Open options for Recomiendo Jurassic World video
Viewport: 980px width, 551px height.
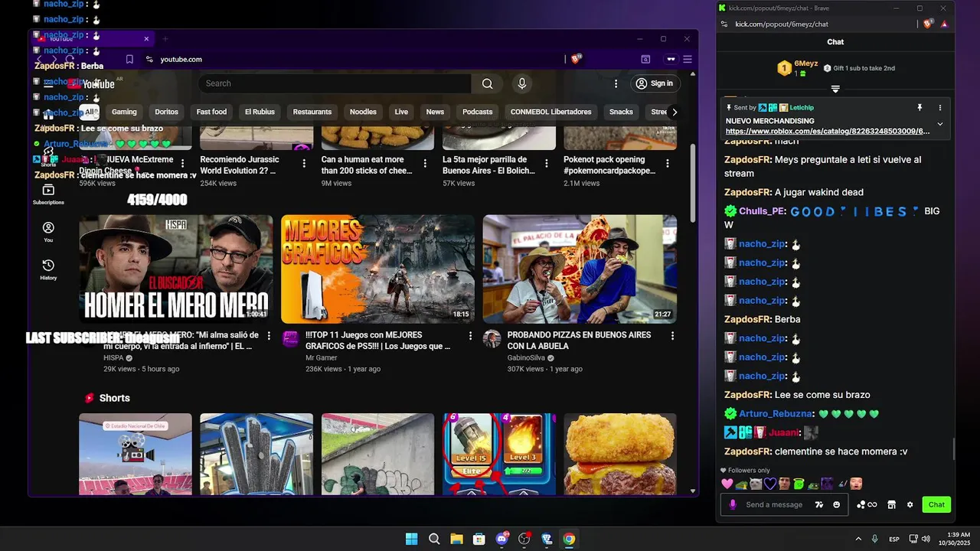point(304,163)
